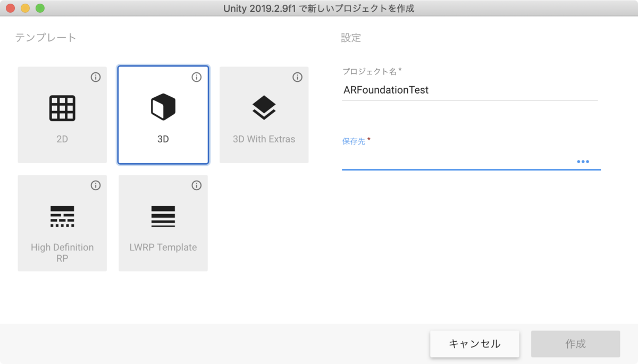Click the キャンセル button
This screenshot has width=638, height=364.
click(474, 344)
